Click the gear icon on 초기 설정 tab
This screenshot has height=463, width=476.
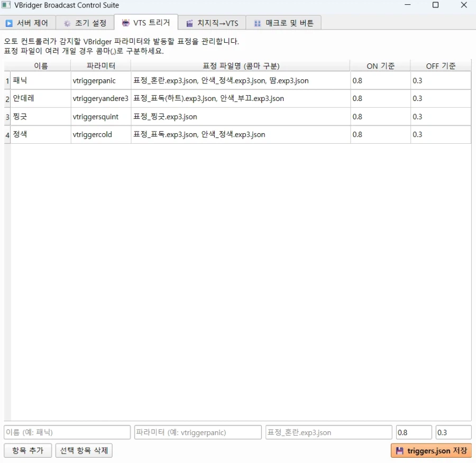[67, 23]
